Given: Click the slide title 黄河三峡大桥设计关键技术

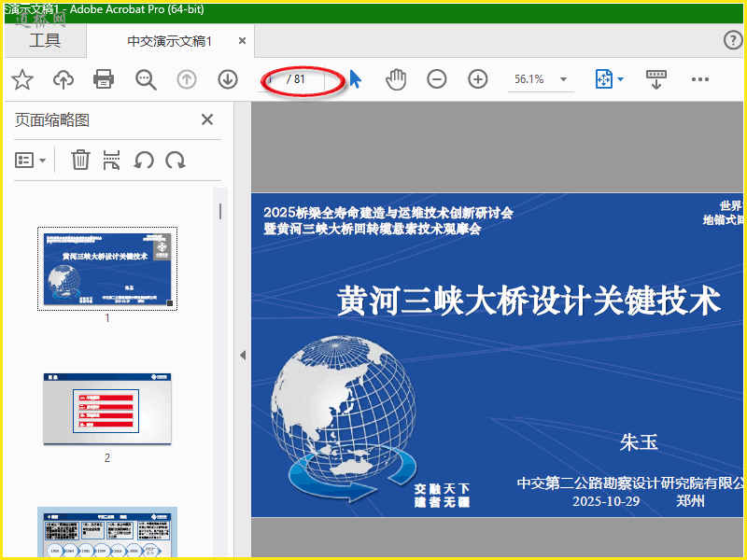Looking at the screenshot, I should (x=529, y=301).
